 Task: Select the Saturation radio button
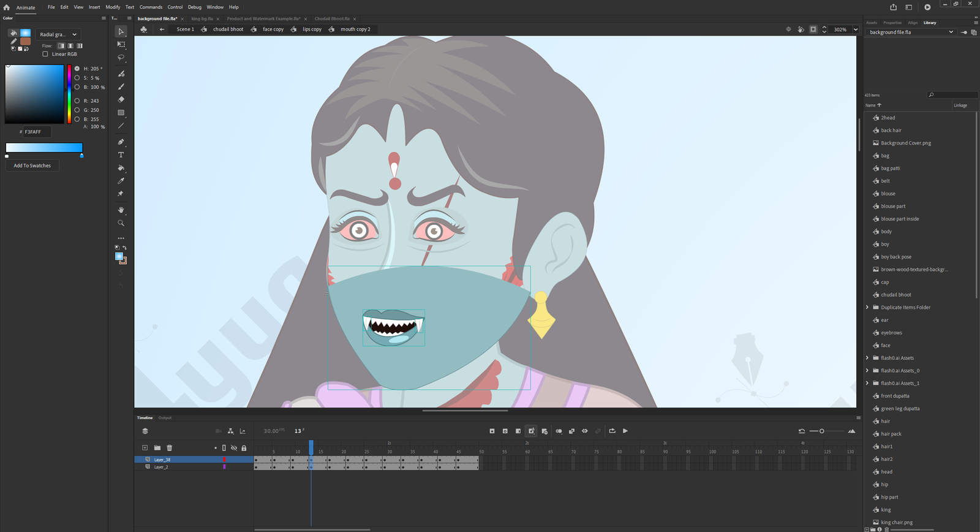pos(77,78)
